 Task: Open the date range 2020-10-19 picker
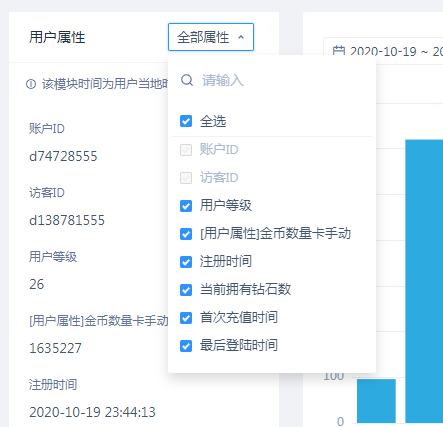click(x=383, y=51)
